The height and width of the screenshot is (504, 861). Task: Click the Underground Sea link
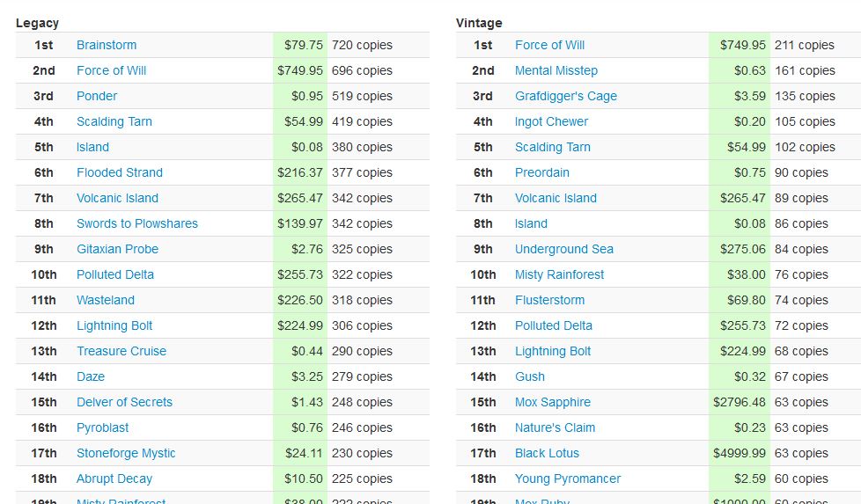click(564, 249)
